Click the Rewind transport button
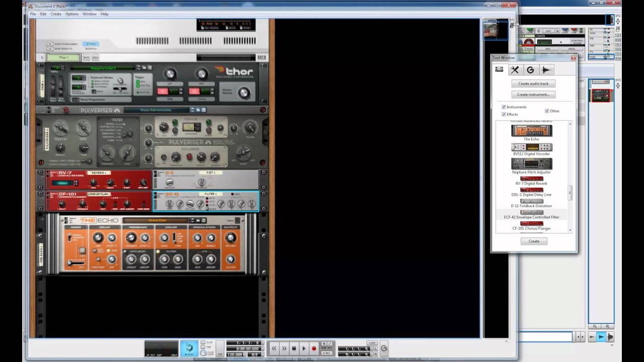 click(x=274, y=348)
